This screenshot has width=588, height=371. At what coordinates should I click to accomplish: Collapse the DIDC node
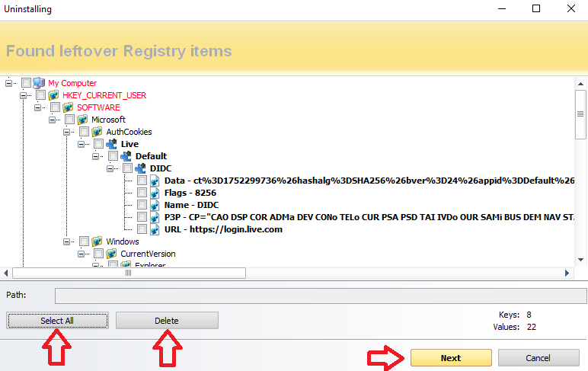(110, 169)
